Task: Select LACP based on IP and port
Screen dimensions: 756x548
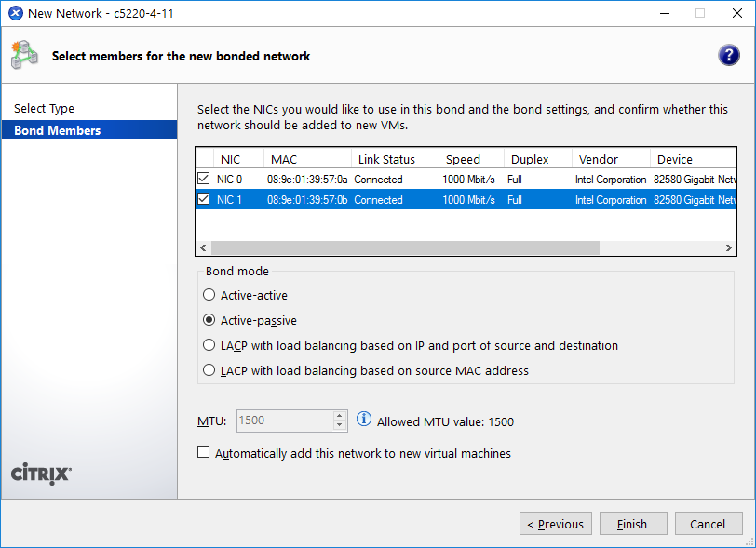Action: tap(209, 346)
